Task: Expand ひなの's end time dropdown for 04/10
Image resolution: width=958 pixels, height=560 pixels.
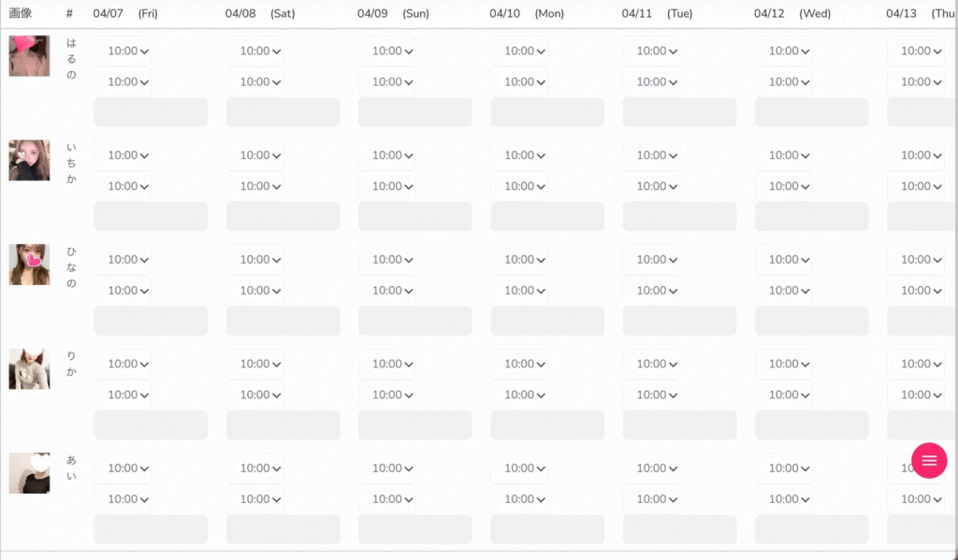Action: tap(521, 291)
